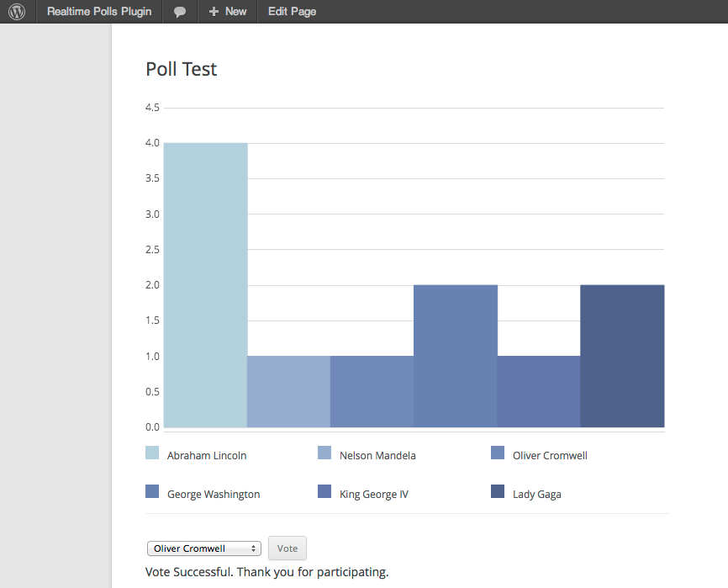Click the George Washington legend color swatch
Viewport: 728px width, 588px height.
152,491
